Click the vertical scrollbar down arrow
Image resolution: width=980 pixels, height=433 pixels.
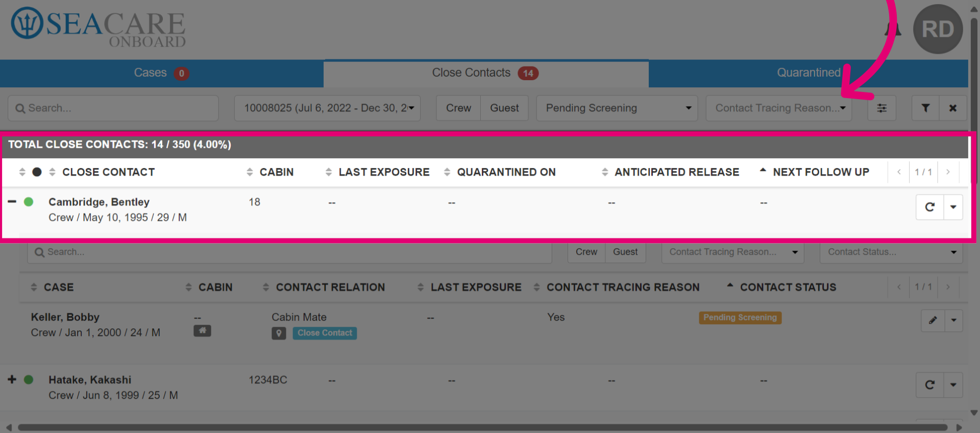point(974,413)
